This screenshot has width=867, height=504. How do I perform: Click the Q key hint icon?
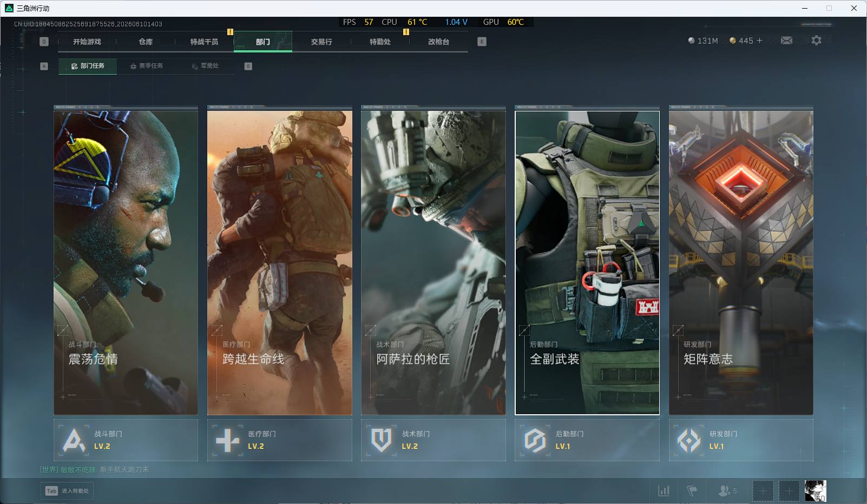(x=44, y=42)
